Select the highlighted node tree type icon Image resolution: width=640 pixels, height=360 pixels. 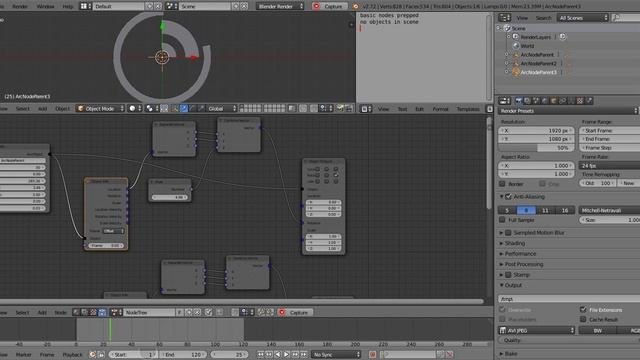[x=102, y=312]
